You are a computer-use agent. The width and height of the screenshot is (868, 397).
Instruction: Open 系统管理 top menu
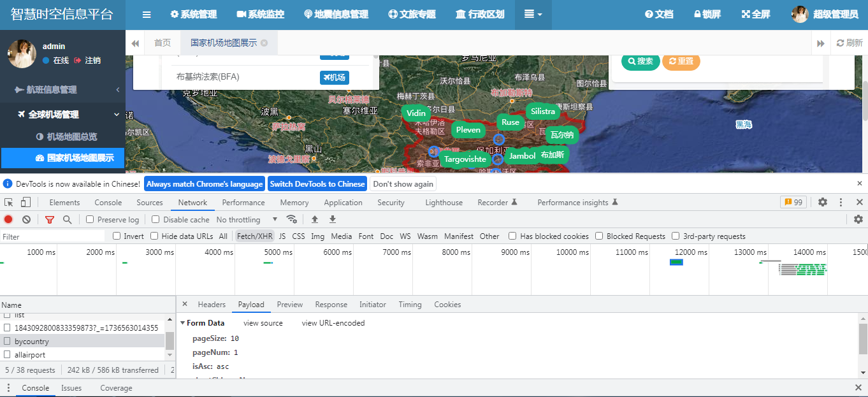[x=194, y=15]
